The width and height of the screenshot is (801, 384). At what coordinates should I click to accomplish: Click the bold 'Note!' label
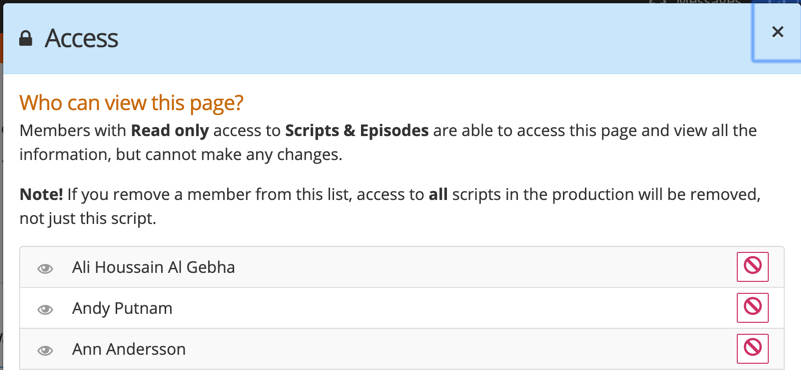click(x=41, y=195)
